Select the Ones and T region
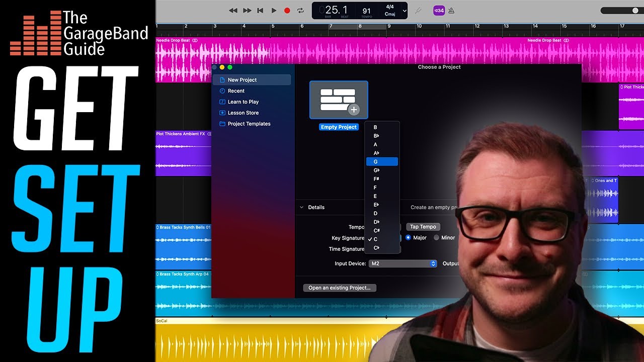This screenshot has width=644, height=362. coord(604,200)
